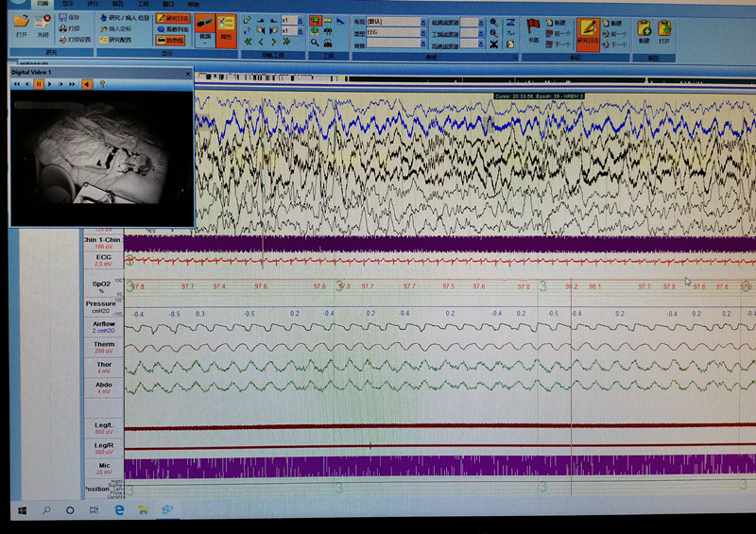
Task: Click the research log pencil icon
Action: tap(589, 26)
